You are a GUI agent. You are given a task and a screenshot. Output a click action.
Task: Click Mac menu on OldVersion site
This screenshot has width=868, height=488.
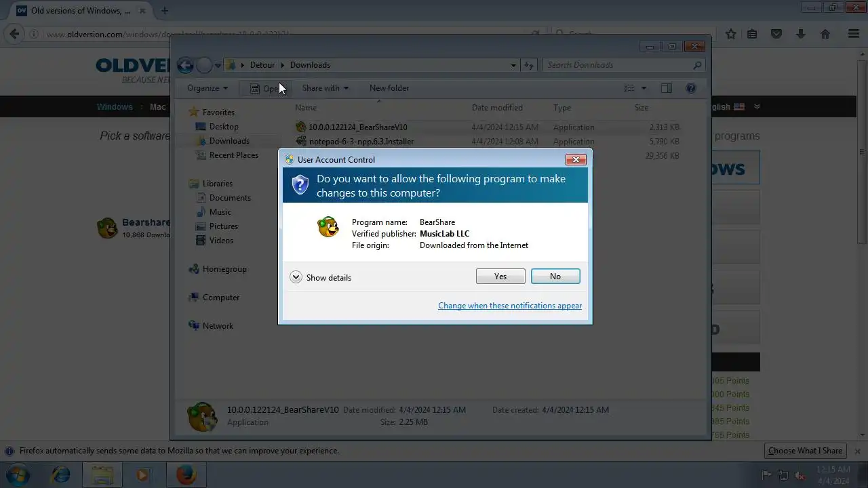tap(157, 107)
